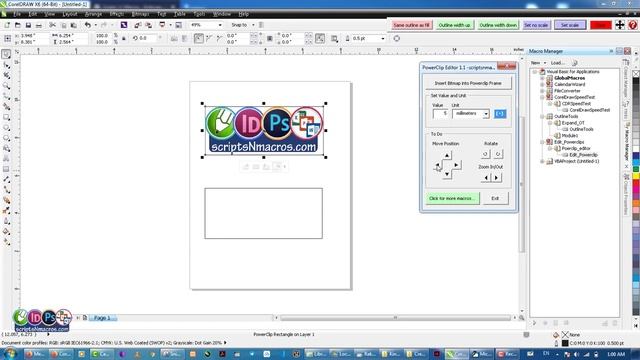
Task: Open the Unit millimeters dropdown
Action: click(x=486, y=114)
